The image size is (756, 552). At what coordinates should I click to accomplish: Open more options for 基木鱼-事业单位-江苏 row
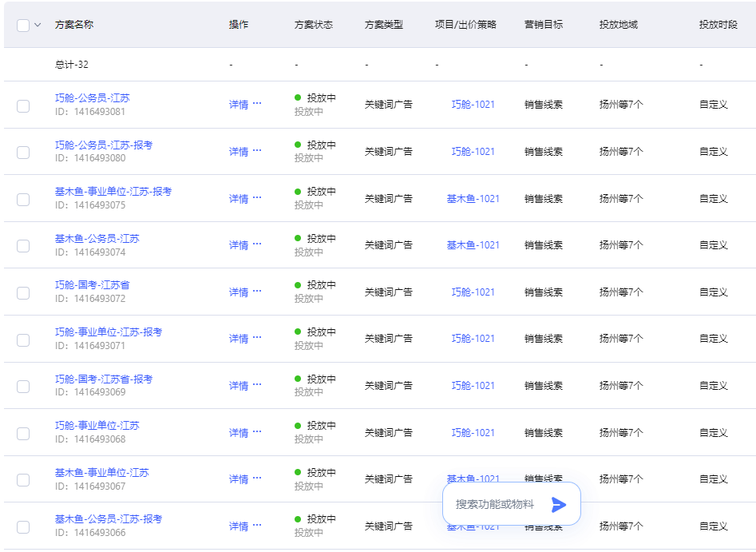257,479
